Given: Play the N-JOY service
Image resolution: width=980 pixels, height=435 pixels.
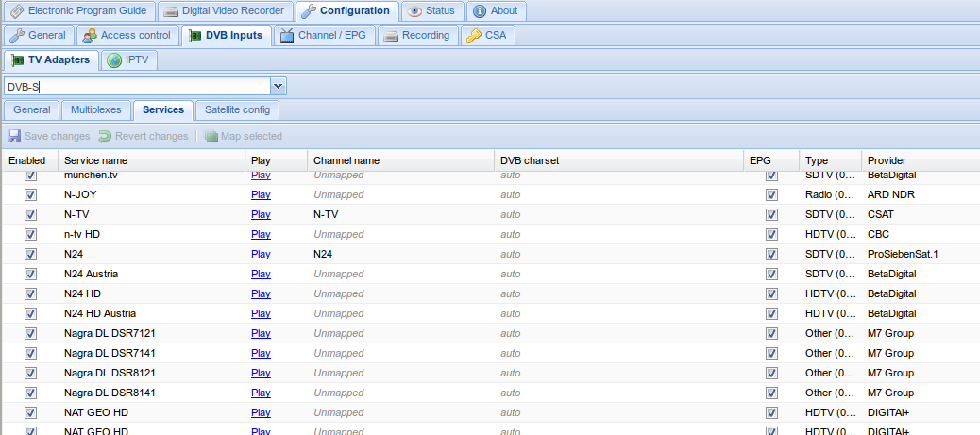Looking at the screenshot, I should pyautogui.click(x=261, y=195).
